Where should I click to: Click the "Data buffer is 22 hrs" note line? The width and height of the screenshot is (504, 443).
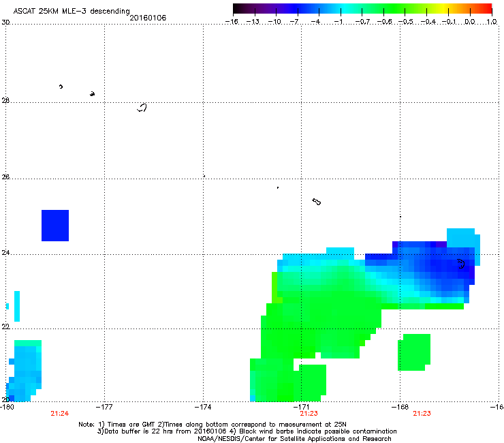click(247, 431)
